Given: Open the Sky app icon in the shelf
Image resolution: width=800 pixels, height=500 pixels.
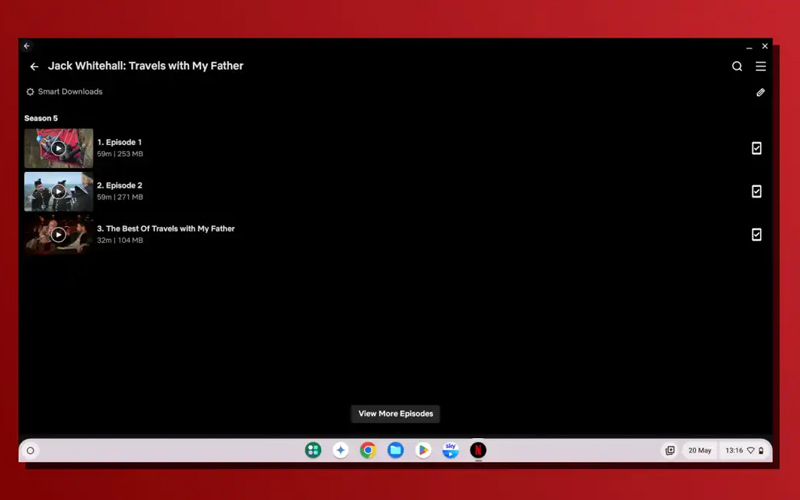Looking at the screenshot, I should (451, 450).
